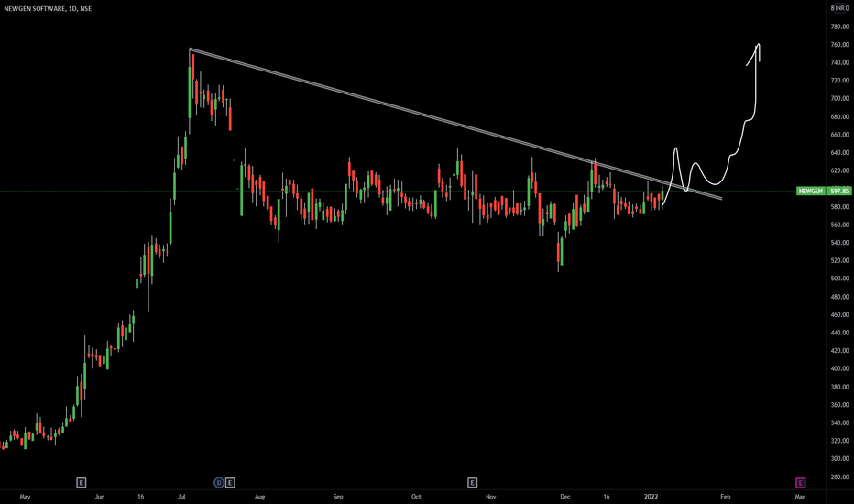Click the 420.00 price axis label

(840, 350)
